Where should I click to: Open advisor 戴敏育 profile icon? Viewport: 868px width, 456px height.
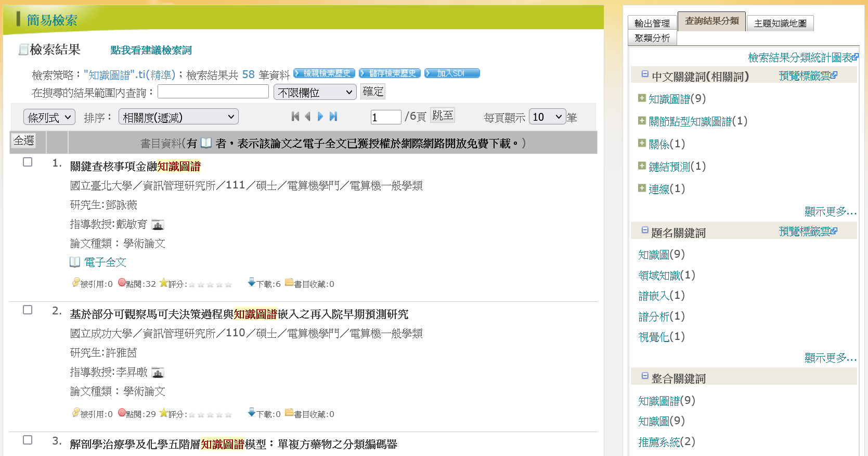[x=158, y=225]
